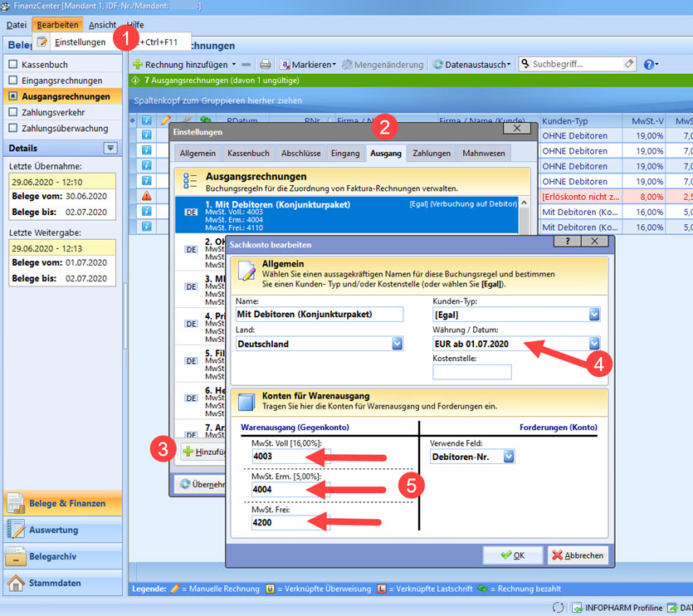Open the Kunden-Typ dropdown
The image size is (693, 616).
coord(594,315)
